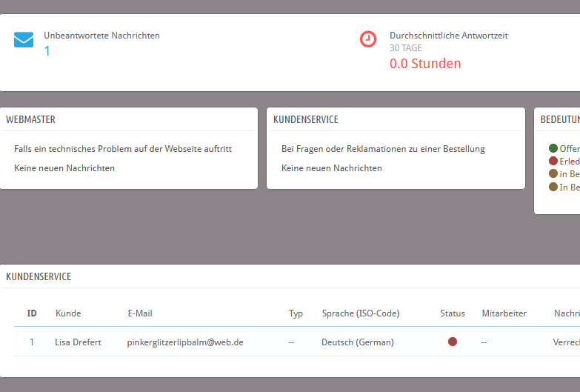The height and width of the screenshot is (392, 580).
Task: Click the envelope icon for unanswered messages
Action: coord(24,40)
